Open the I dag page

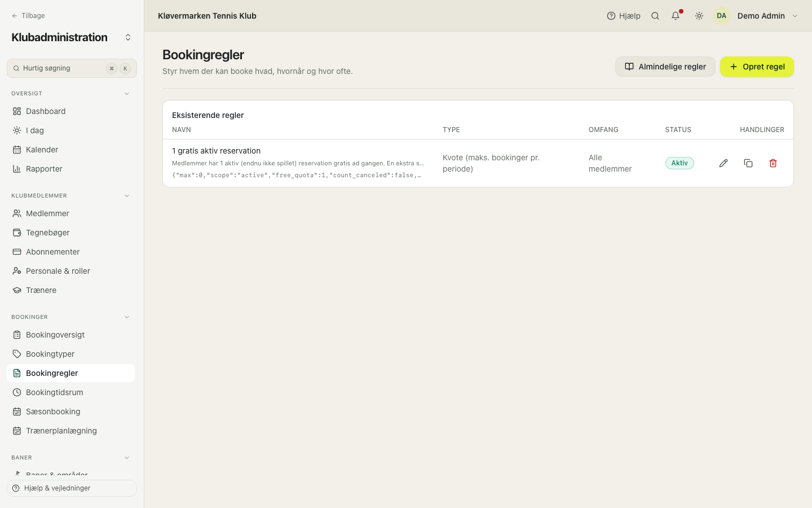pos(70,130)
